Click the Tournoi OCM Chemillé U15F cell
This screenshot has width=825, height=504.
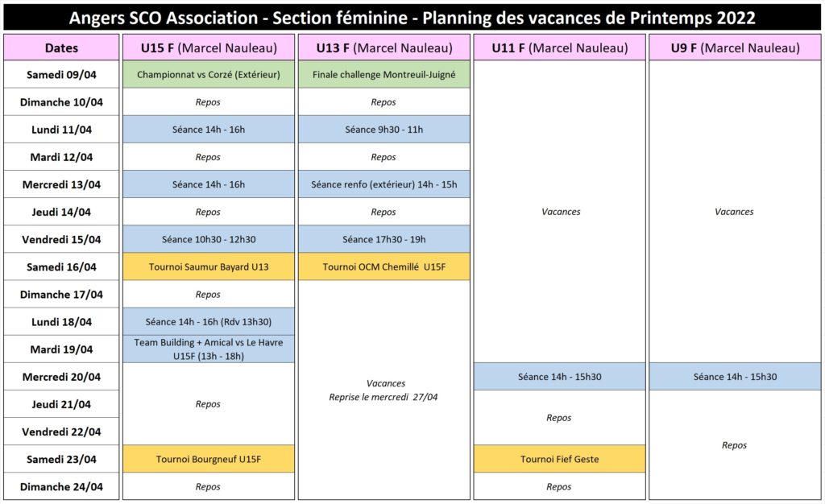[x=384, y=266]
